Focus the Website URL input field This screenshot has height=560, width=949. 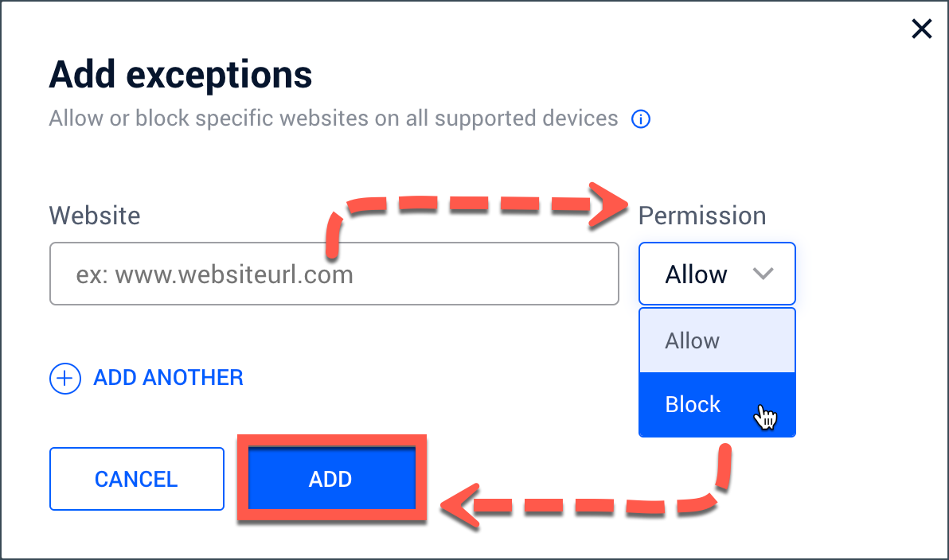coord(334,274)
